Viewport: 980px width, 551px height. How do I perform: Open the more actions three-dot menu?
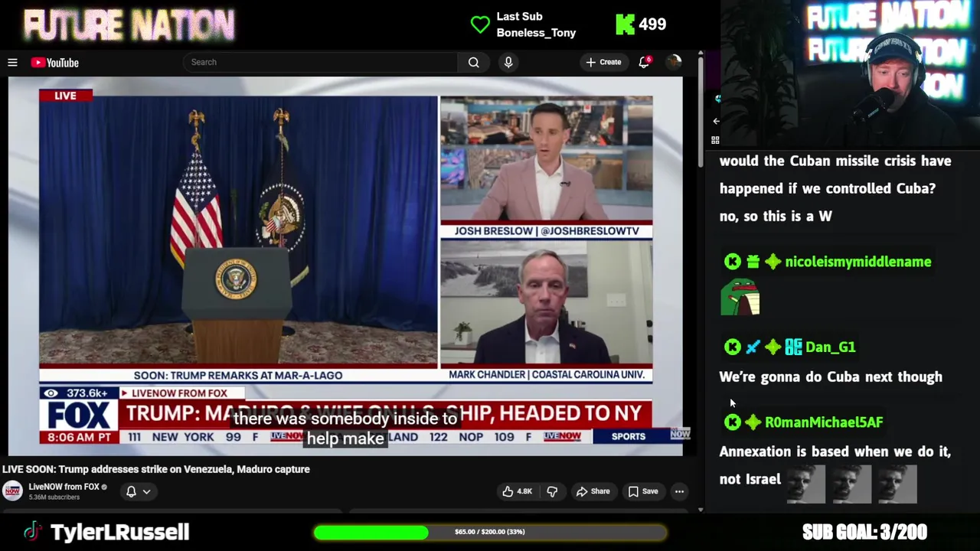pos(679,491)
